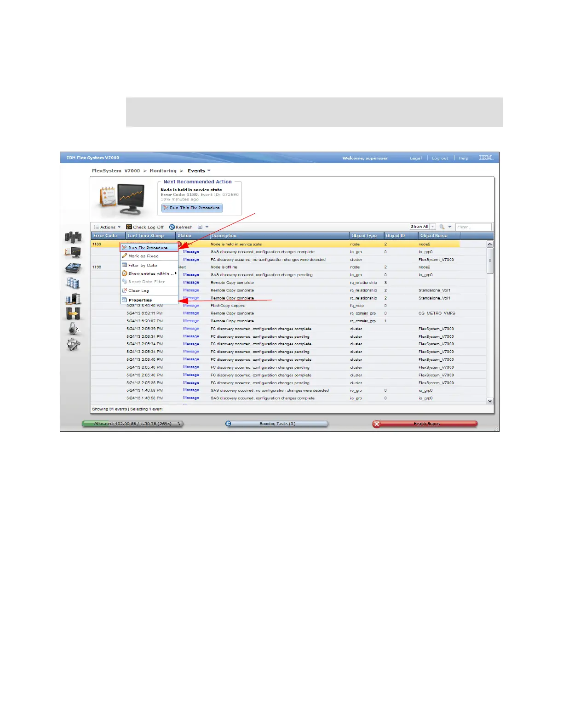Click the CG_METRO_VMFS object name cell
This screenshot has width=563, height=728.
click(437, 313)
